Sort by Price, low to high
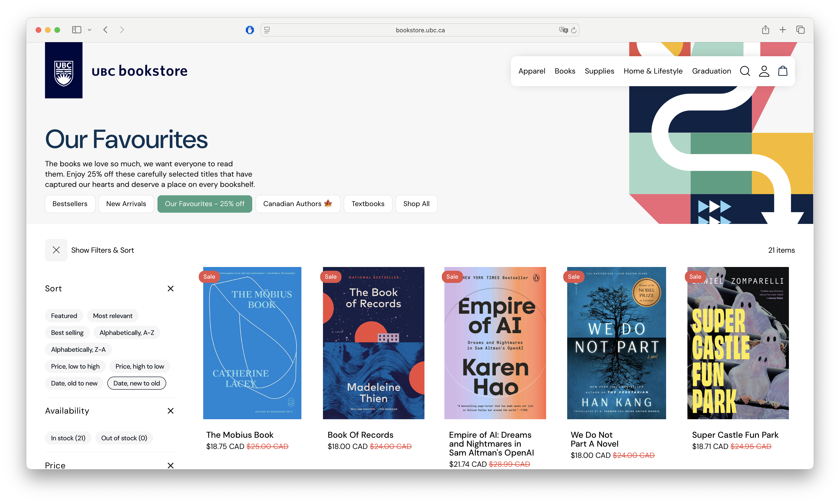 coord(75,366)
